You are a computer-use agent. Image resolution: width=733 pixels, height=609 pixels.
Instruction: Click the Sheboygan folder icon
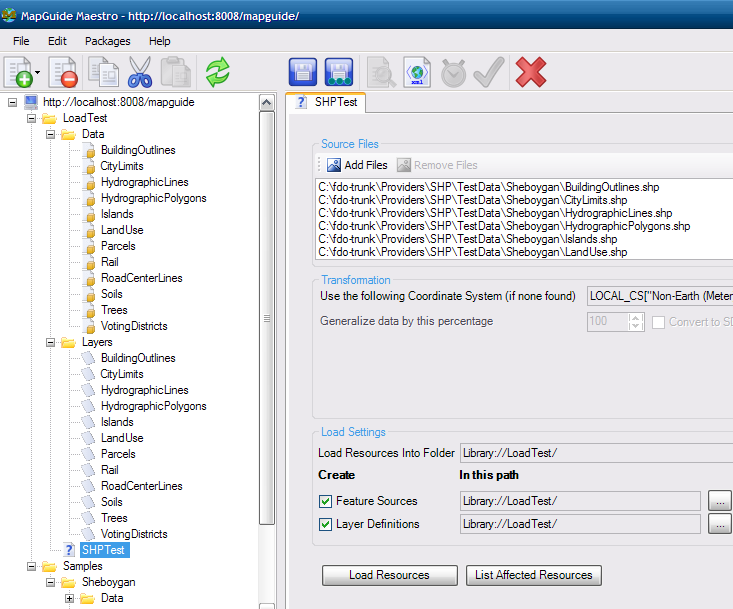click(68, 582)
